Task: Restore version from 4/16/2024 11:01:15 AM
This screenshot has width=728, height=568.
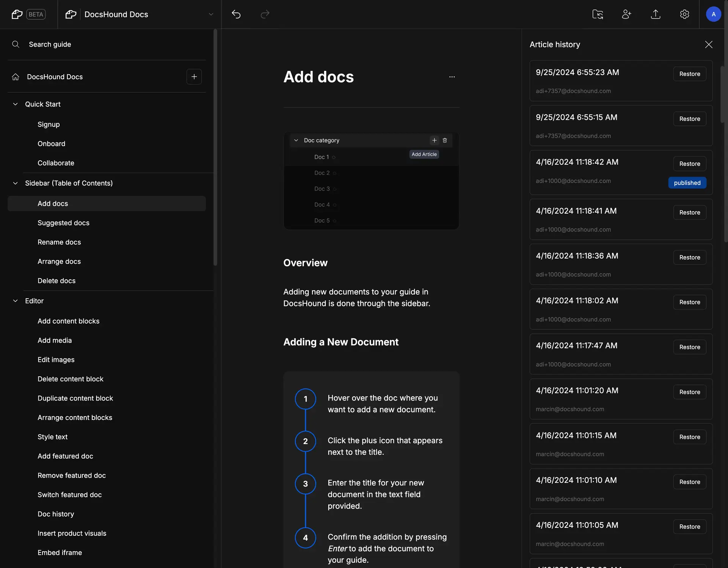Action: [x=690, y=437]
